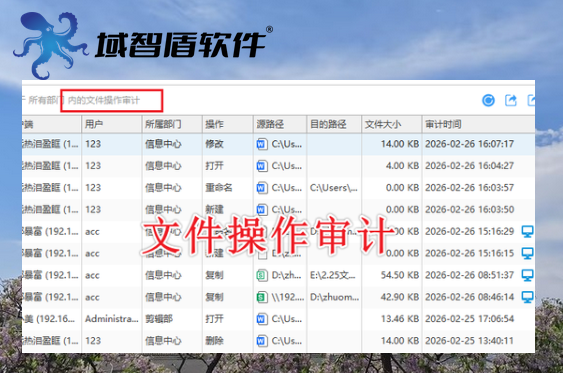Image resolution: width=563 pixels, height=373 pixels.
Task: Click the export icon next to refresh
Action: 511,101
